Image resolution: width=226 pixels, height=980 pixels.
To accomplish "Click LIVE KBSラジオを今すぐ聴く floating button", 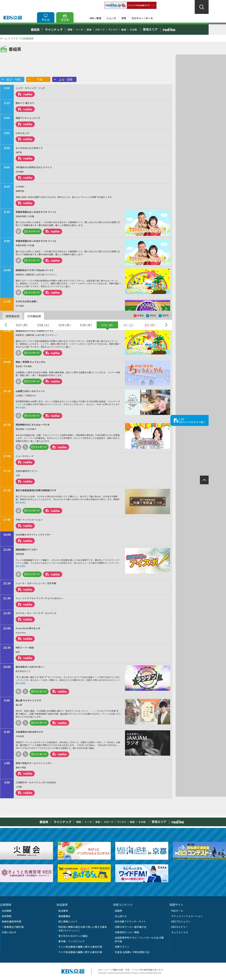I will pyautogui.click(x=189, y=420).
